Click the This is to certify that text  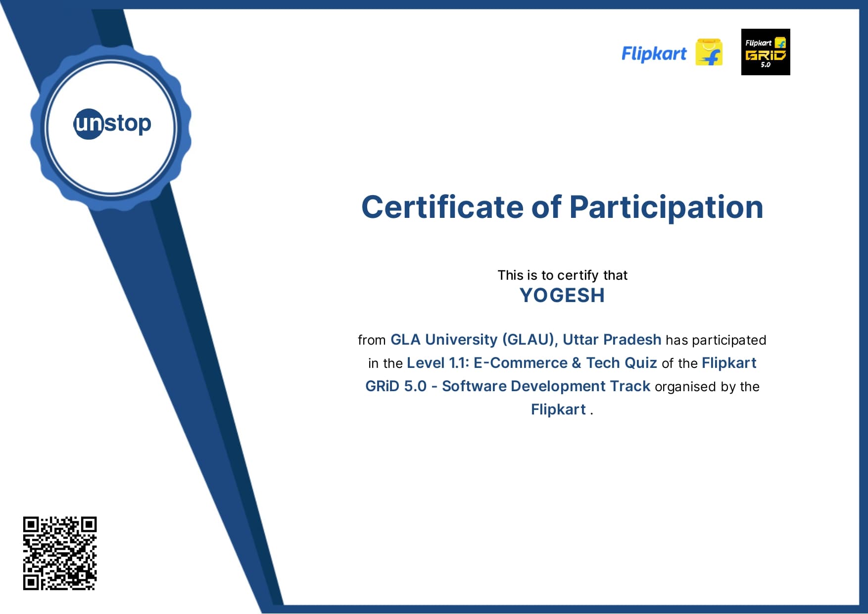[x=562, y=275]
